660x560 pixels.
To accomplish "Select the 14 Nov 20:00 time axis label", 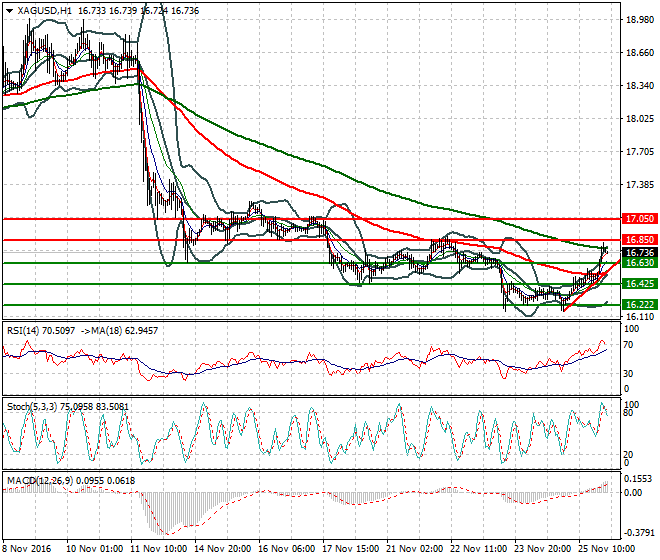I will tap(223, 549).
